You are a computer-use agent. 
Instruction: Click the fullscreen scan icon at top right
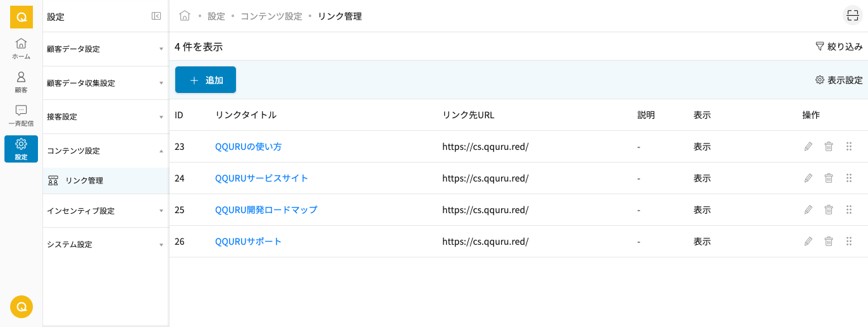853,16
